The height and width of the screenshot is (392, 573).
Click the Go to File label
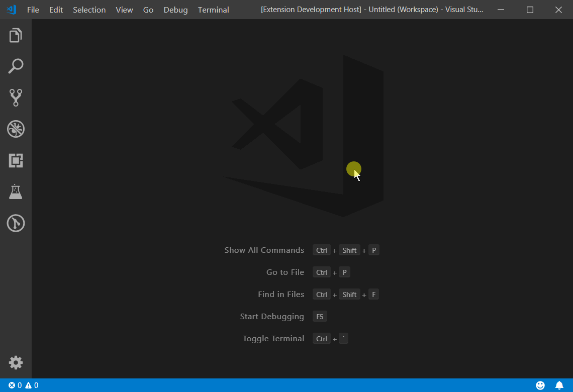[x=285, y=272]
